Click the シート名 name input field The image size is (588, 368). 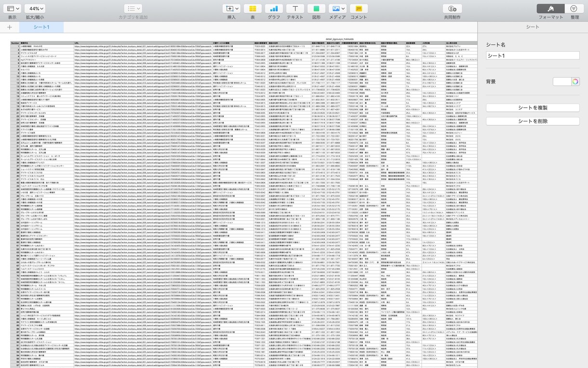[533, 56]
